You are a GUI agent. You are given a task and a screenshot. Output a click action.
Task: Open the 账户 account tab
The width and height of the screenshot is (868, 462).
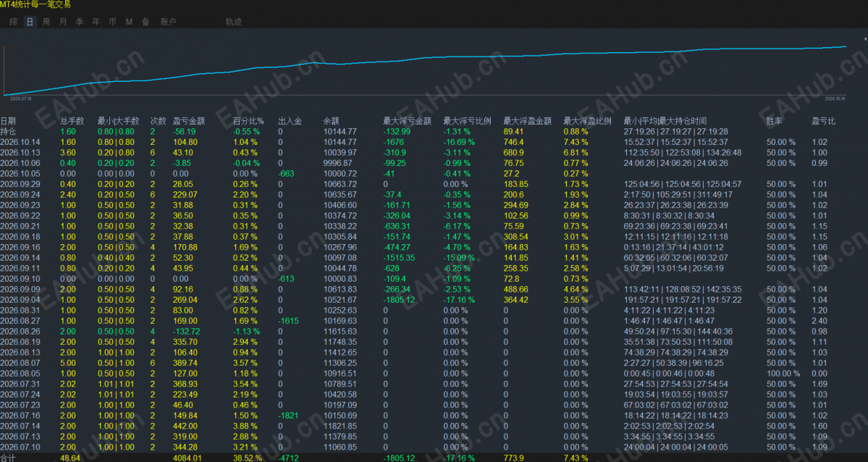(168, 22)
